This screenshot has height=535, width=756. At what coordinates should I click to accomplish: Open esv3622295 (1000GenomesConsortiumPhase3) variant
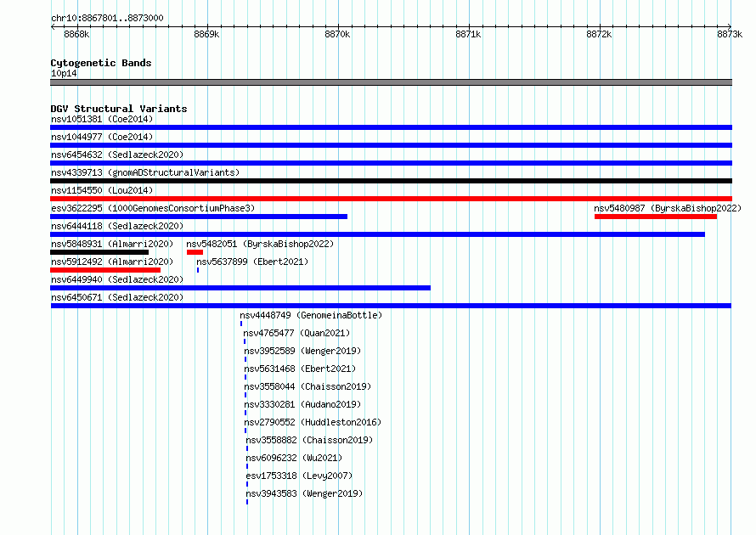point(153,208)
